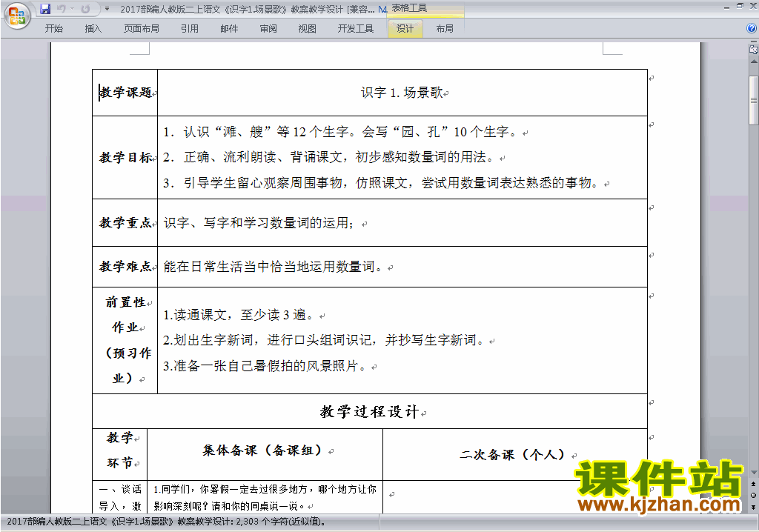Click the 教学过程设计 heading
Viewport: 759px width, 532px height.
pos(369,411)
